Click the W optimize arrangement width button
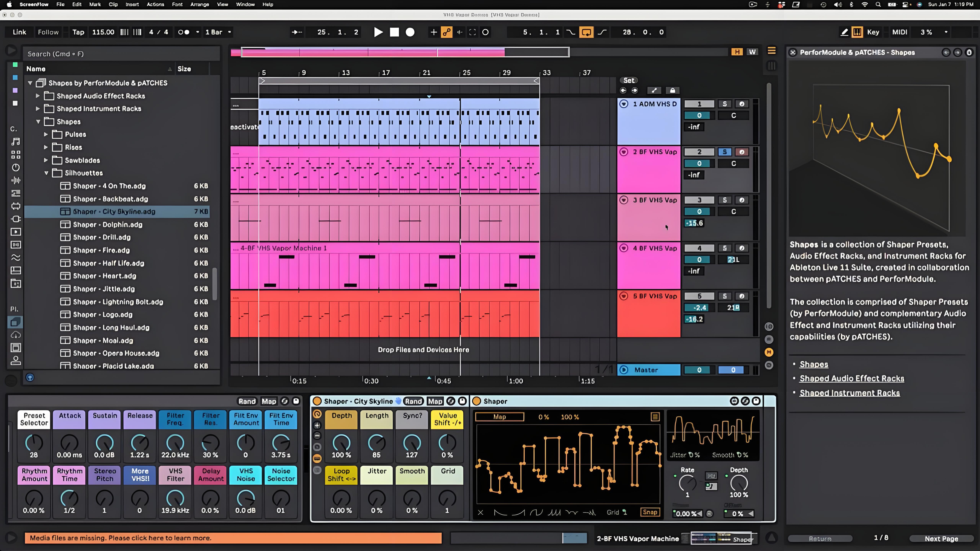 click(752, 52)
